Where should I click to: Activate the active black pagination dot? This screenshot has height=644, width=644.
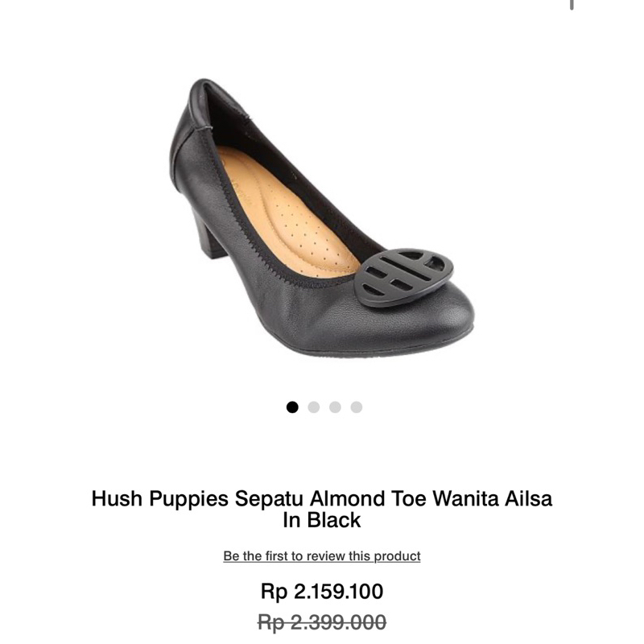(x=292, y=405)
